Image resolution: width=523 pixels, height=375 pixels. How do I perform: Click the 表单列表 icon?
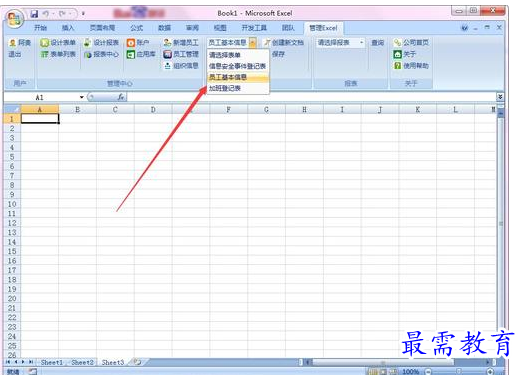coord(44,54)
